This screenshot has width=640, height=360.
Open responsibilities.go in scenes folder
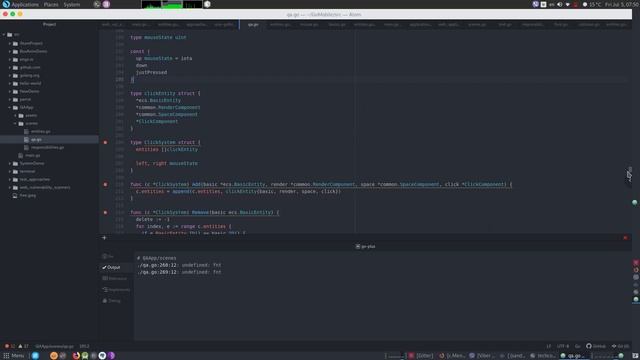pos(47,147)
